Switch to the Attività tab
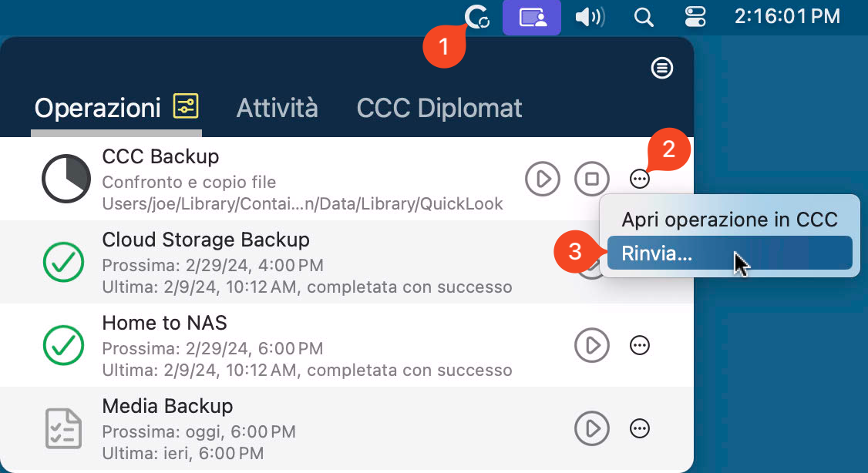Screen dimensions: 868x473 278,108
